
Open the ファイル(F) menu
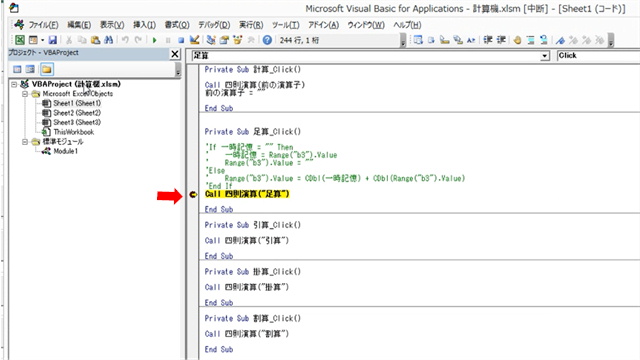click(43, 25)
